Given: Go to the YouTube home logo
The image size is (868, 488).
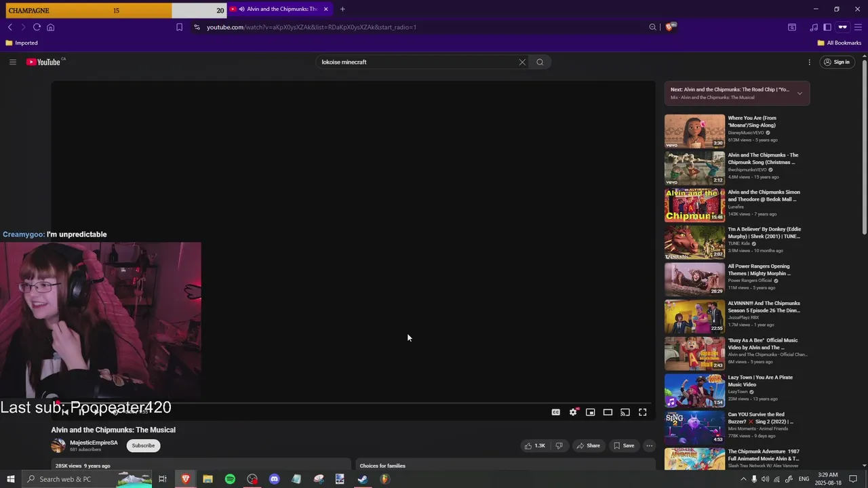Looking at the screenshot, I should click(x=45, y=62).
